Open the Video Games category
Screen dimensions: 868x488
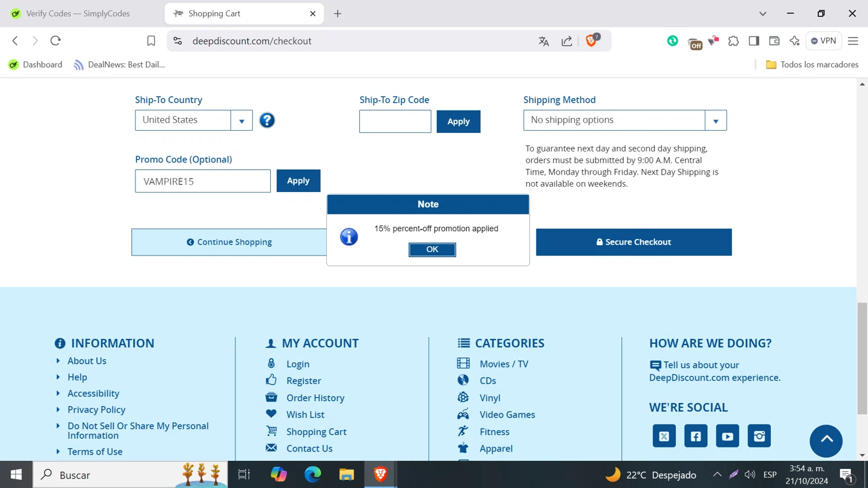pos(507,415)
